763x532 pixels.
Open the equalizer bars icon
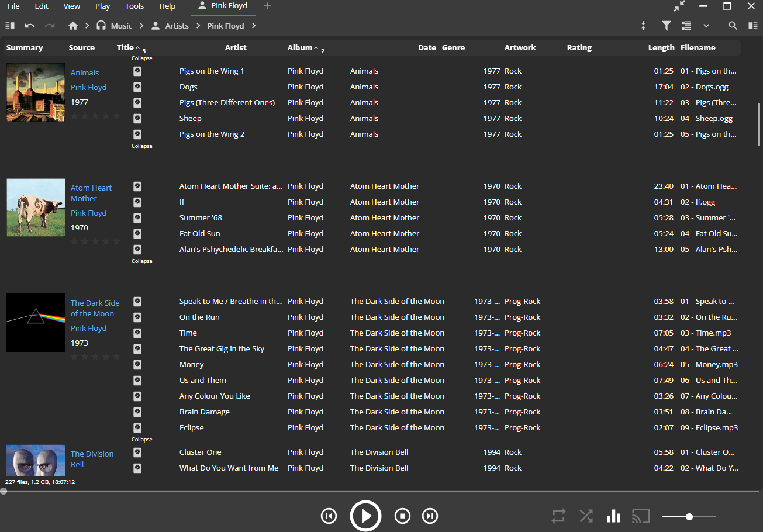pyautogui.click(x=613, y=516)
